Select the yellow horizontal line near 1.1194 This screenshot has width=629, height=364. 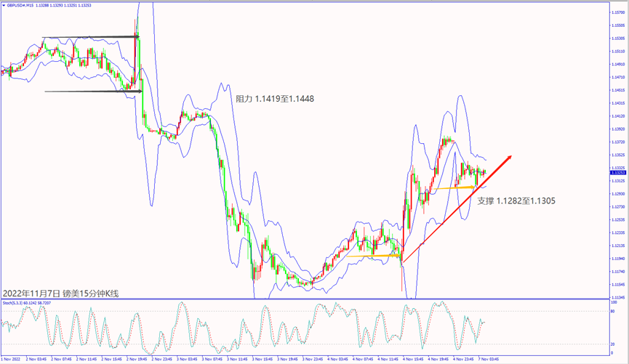[x=371, y=256]
